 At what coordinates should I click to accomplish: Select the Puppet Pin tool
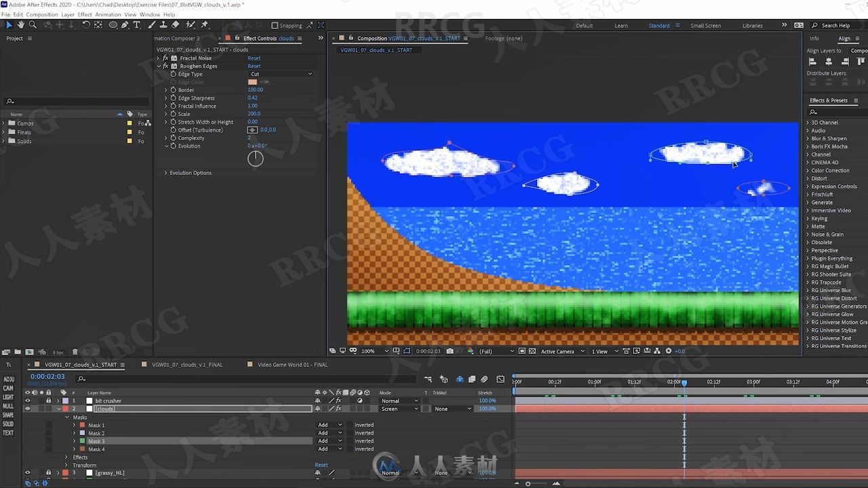point(203,25)
